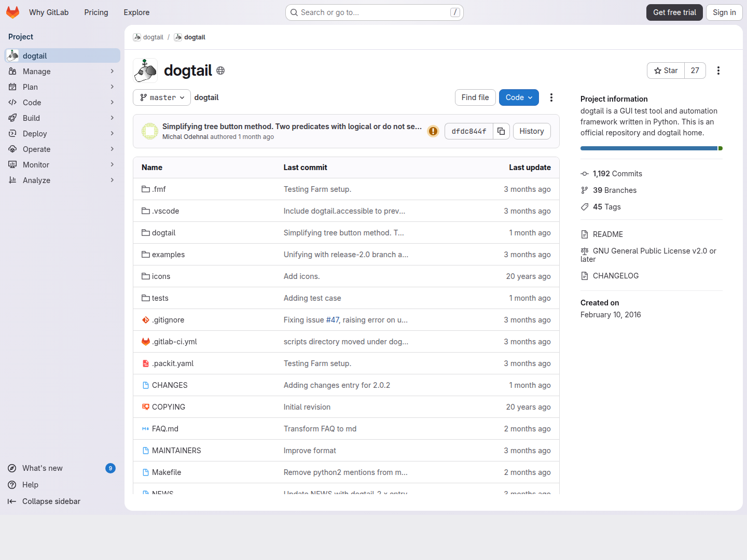Open the MAINTAINERS file

[x=176, y=451]
